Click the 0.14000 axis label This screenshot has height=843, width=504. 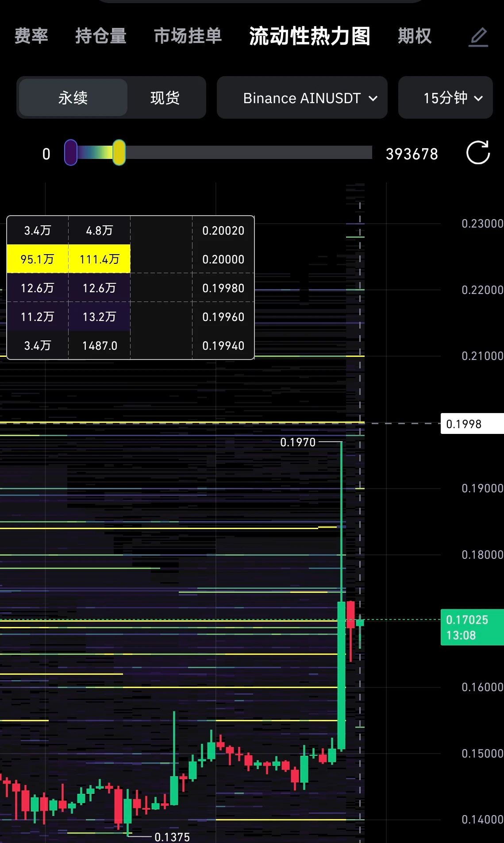point(482,820)
